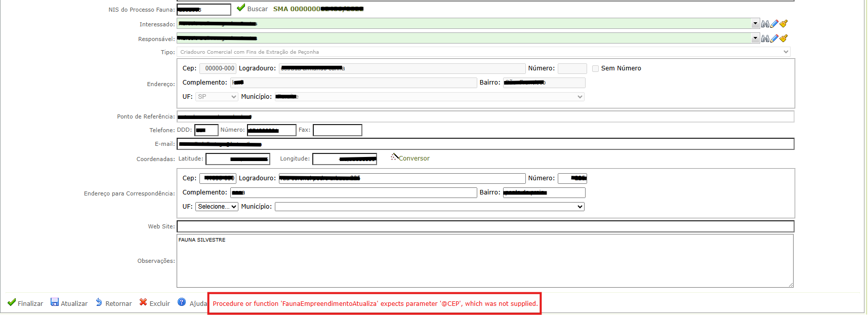Click the binoculars search icon beside Interessado
This screenshot has height=315, width=868.
[x=765, y=24]
